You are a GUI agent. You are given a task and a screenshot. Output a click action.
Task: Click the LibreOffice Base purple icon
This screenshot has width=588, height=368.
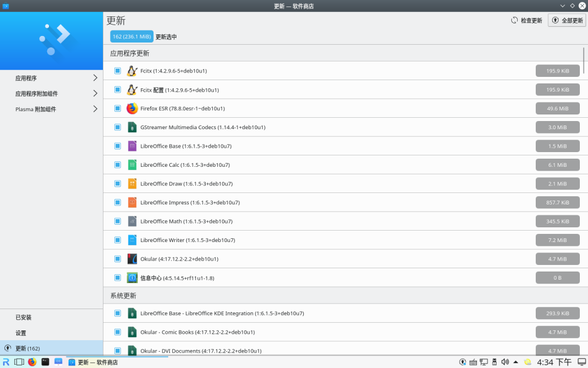coord(132,146)
